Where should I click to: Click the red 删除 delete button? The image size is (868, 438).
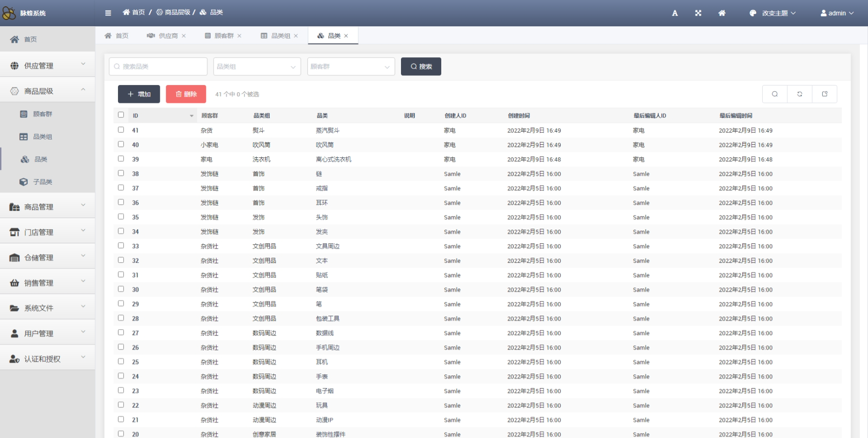[x=186, y=94]
